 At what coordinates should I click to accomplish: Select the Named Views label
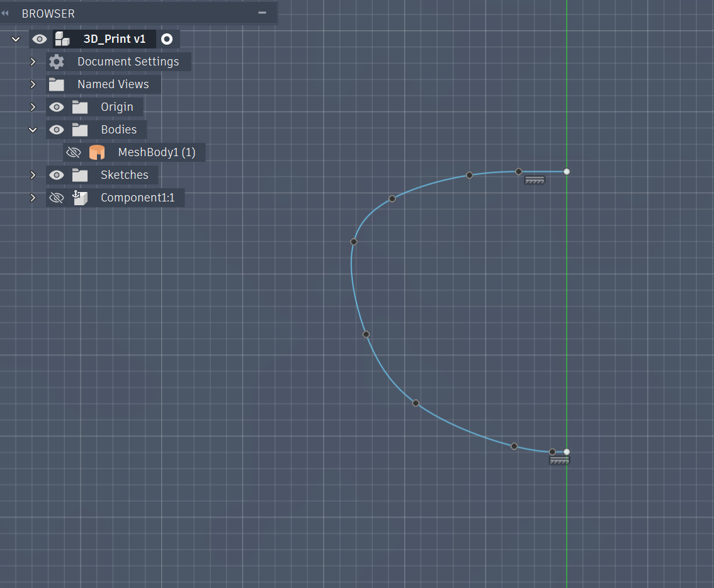pyautogui.click(x=113, y=84)
